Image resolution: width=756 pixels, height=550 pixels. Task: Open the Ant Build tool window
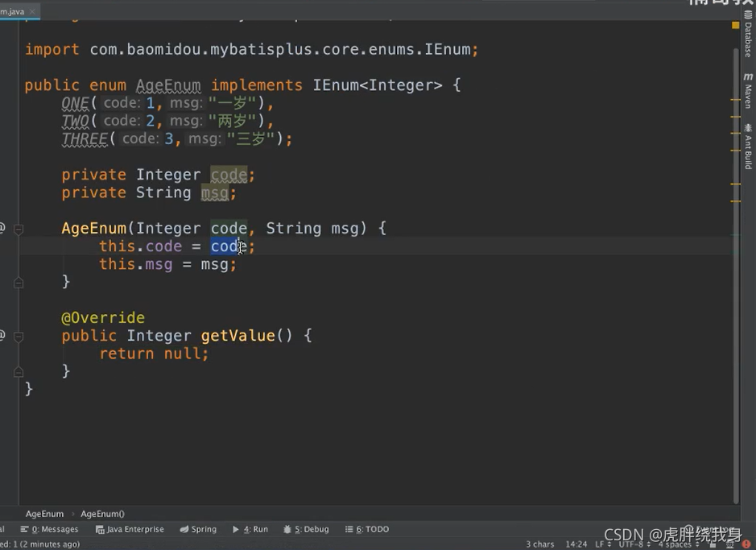click(x=748, y=147)
